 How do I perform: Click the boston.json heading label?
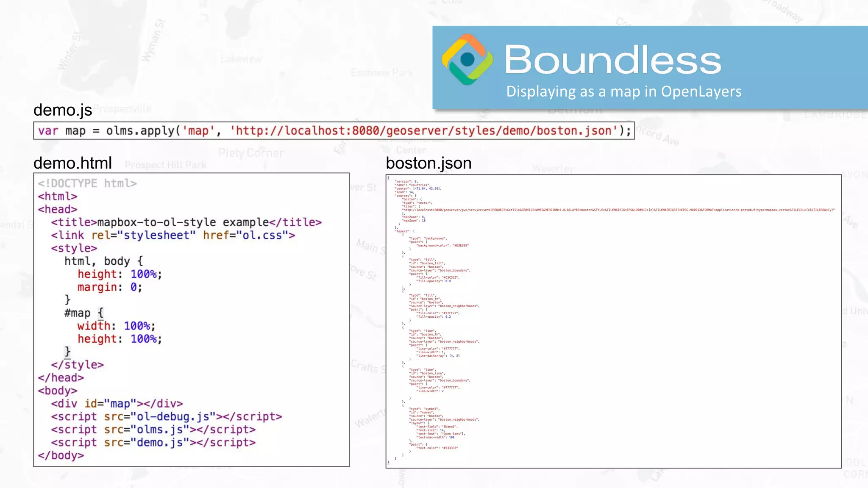click(x=428, y=163)
